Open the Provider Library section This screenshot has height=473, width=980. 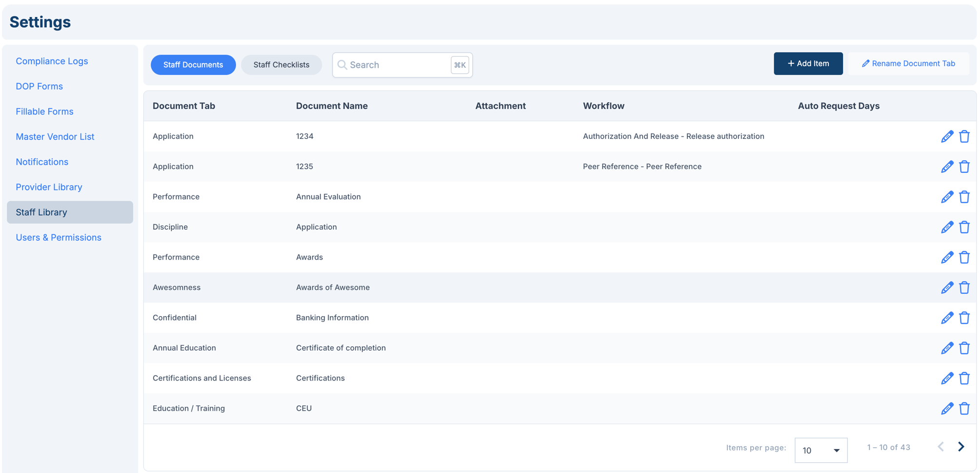tap(49, 187)
